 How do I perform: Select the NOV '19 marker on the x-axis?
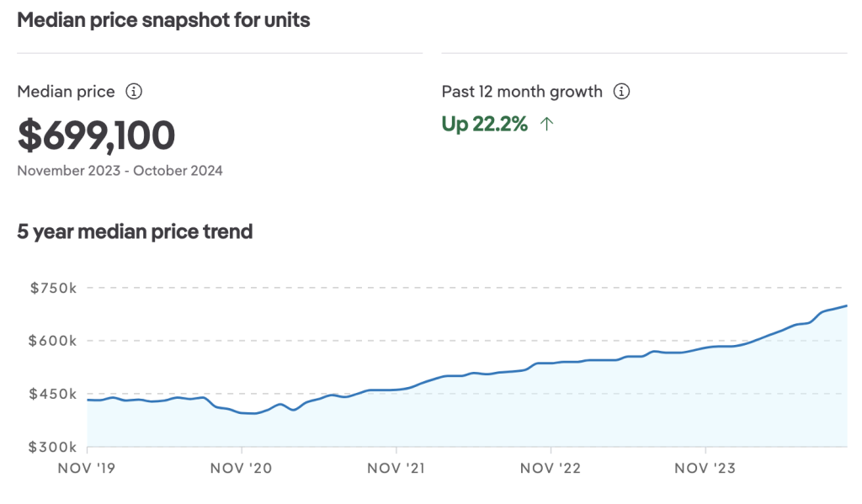coord(88,468)
